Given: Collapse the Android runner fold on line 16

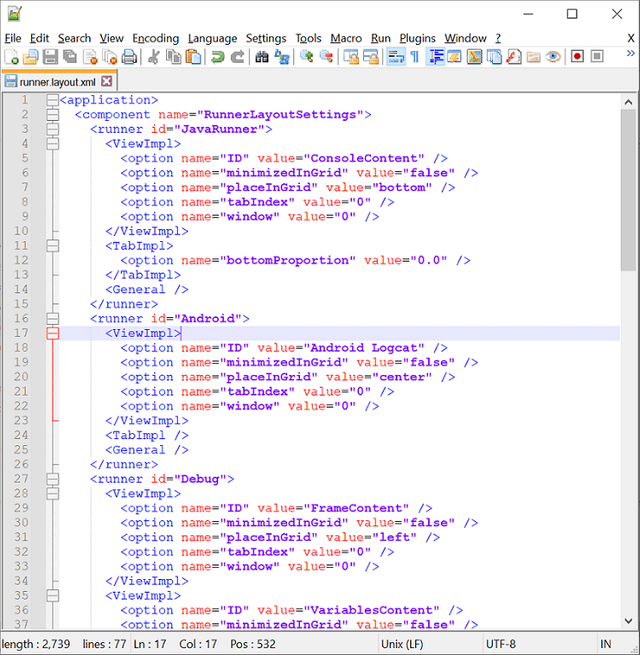Looking at the screenshot, I should [53, 319].
